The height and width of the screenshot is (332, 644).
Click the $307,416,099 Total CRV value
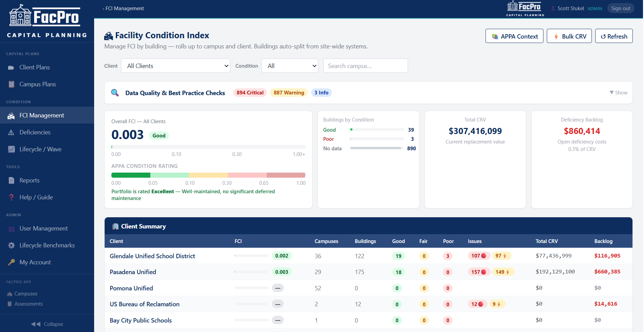(475, 131)
